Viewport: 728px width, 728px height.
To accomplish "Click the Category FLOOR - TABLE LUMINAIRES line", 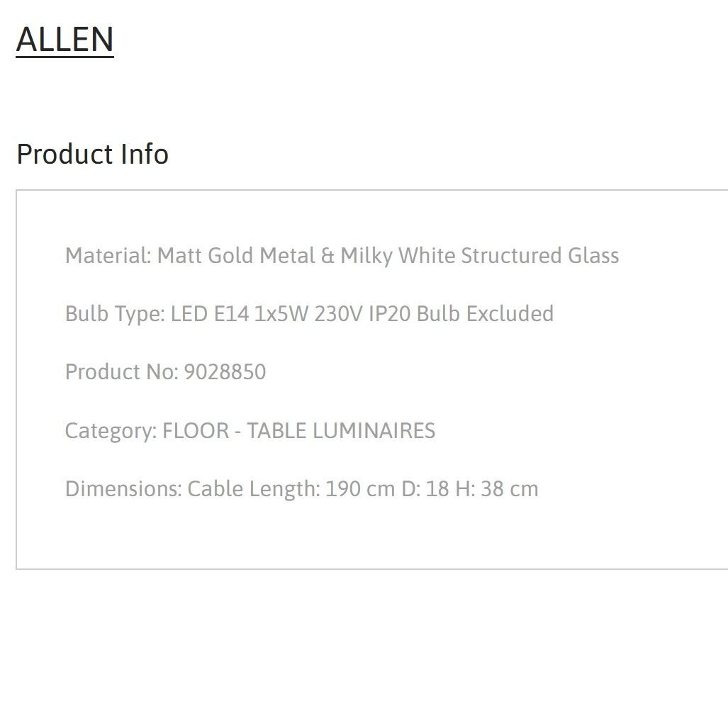I will click(x=250, y=431).
